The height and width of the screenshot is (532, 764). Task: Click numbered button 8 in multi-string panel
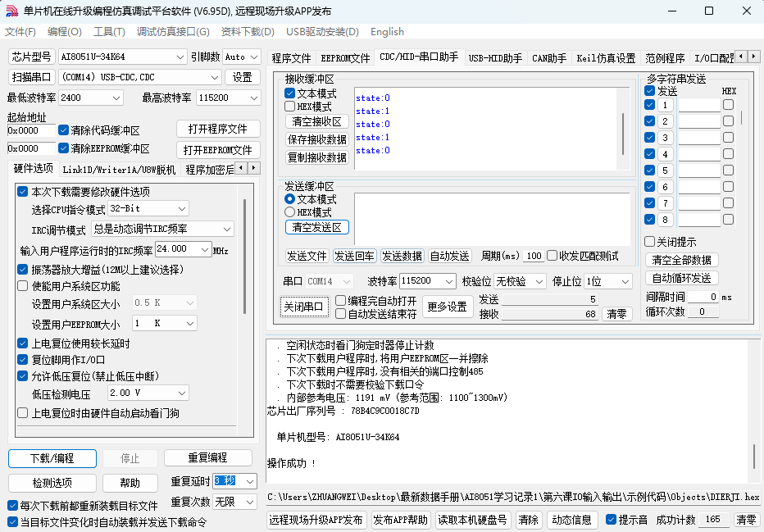click(x=665, y=219)
